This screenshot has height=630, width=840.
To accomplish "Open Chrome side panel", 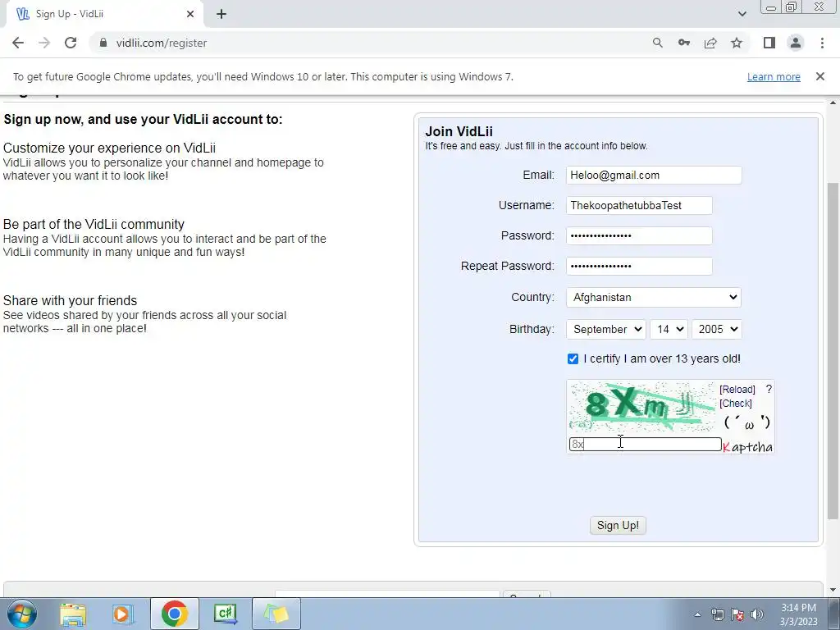I will point(769,43).
